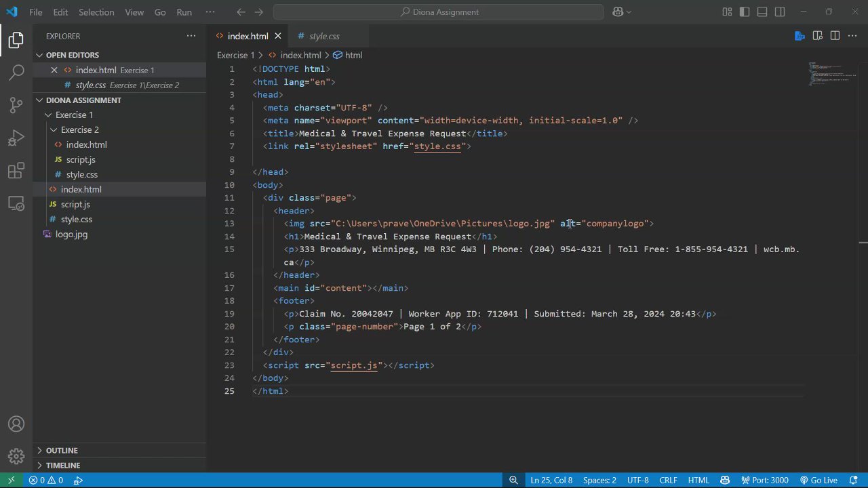Open Run and Debug view
This screenshot has height=488, width=868.
click(x=16, y=138)
